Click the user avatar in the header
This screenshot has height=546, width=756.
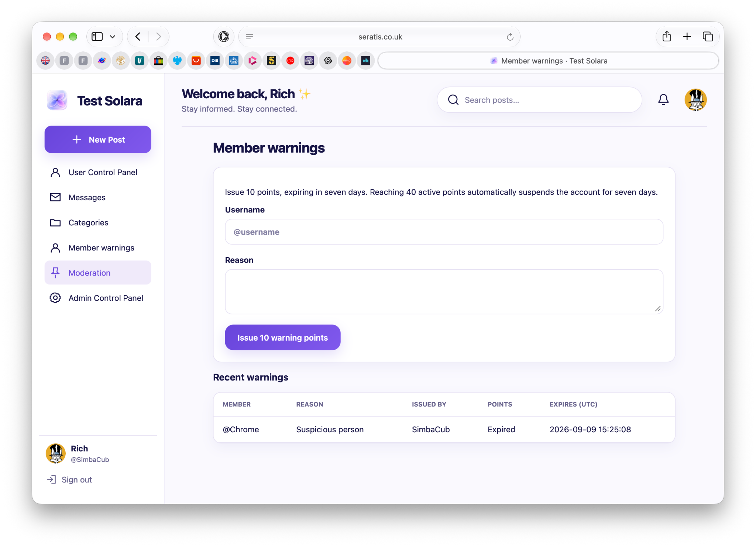click(695, 100)
